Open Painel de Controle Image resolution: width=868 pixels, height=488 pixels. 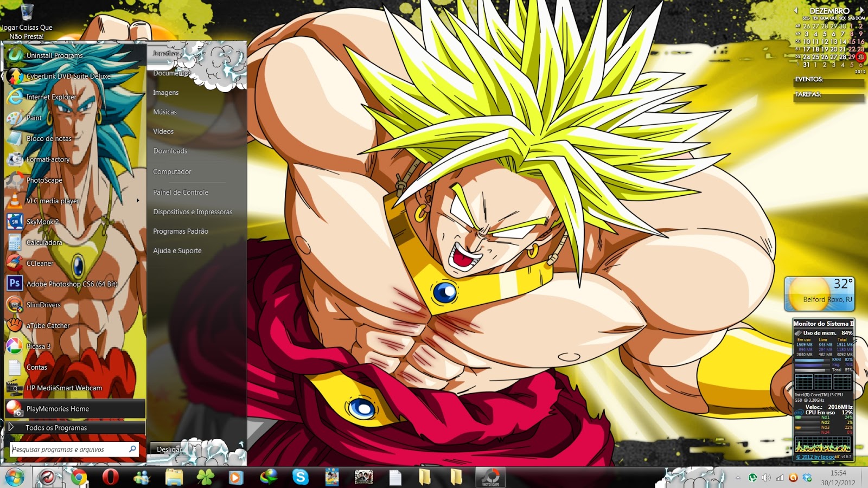point(181,192)
